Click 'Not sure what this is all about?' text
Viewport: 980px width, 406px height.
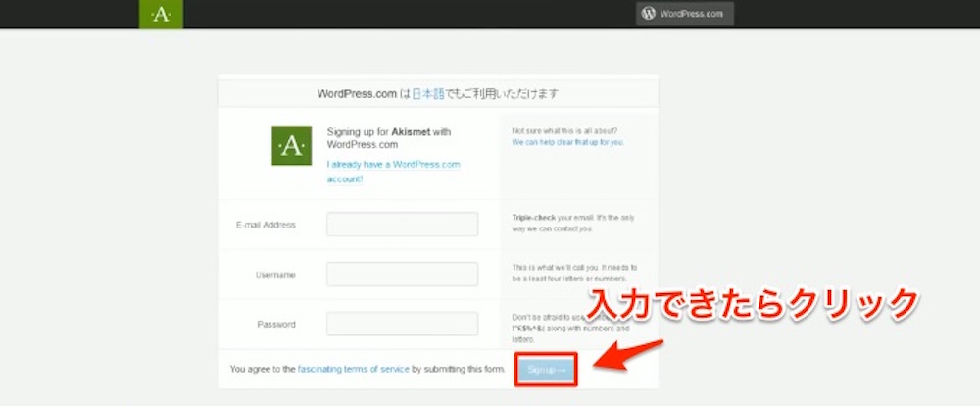point(564,131)
